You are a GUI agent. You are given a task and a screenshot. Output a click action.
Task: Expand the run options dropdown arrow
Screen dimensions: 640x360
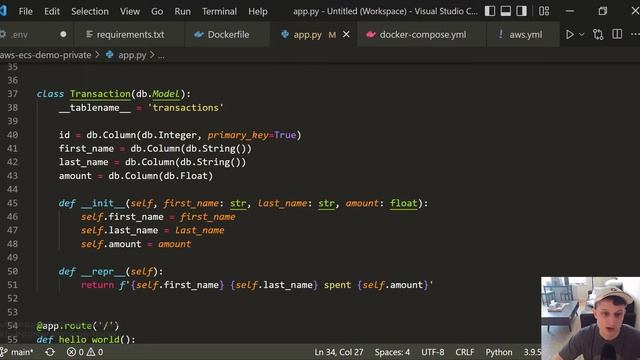click(x=582, y=35)
